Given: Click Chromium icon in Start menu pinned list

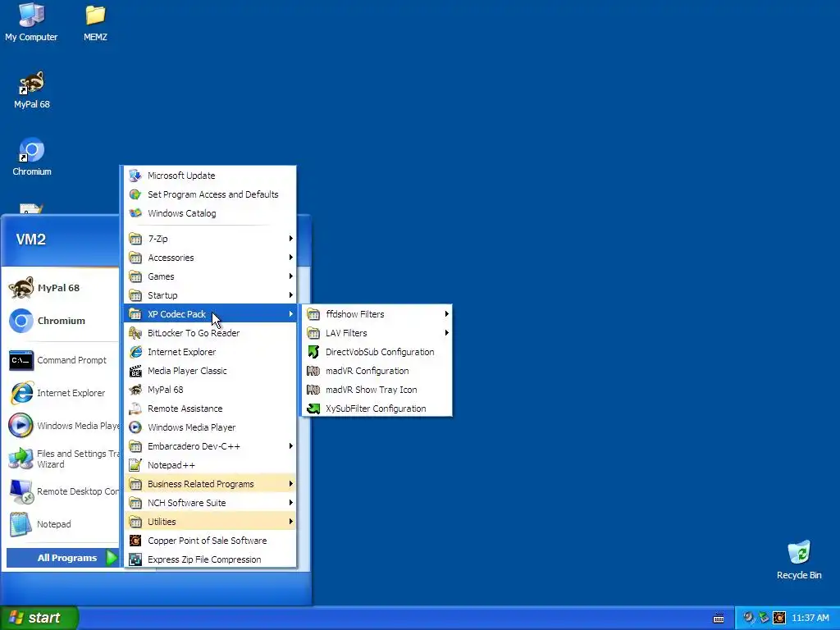Looking at the screenshot, I should point(21,321).
